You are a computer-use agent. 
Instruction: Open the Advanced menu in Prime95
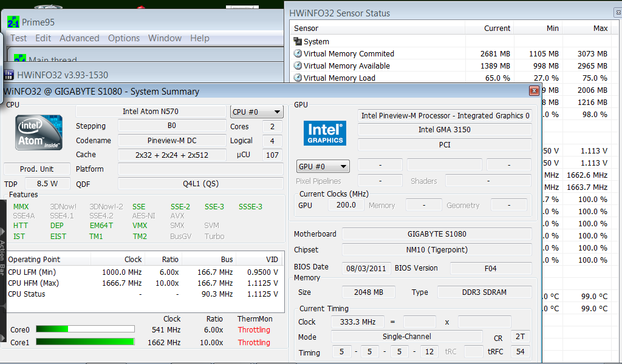click(x=80, y=38)
